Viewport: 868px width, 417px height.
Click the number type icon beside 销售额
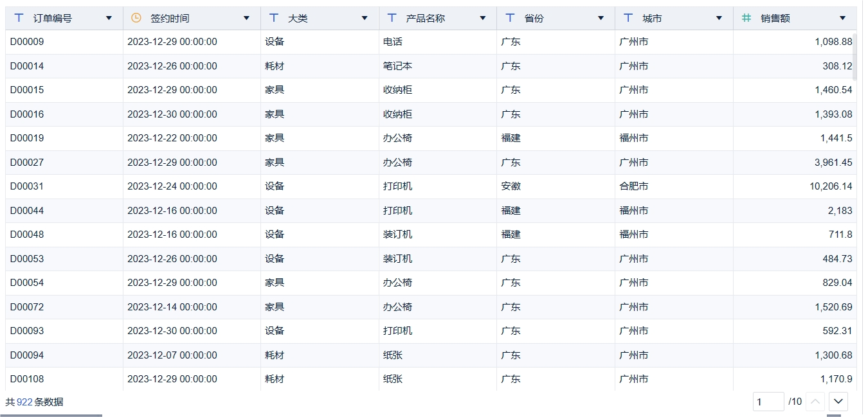click(746, 18)
